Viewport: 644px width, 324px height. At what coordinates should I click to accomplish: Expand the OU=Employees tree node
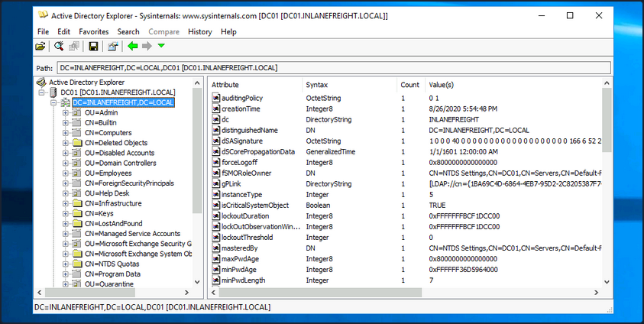pos(66,173)
